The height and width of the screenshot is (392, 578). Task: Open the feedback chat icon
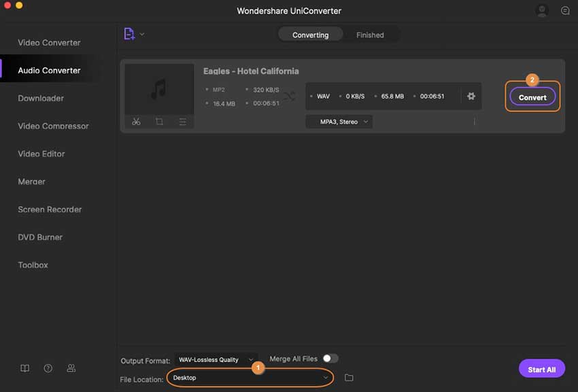pyautogui.click(x=565, y=10)
